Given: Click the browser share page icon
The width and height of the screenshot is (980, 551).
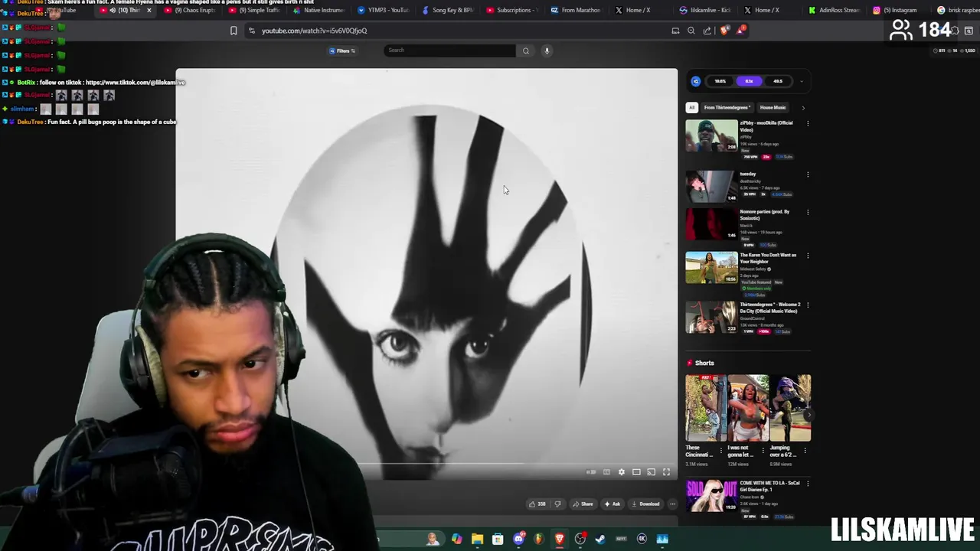Looking at the screenshot, I should (707, 31).
